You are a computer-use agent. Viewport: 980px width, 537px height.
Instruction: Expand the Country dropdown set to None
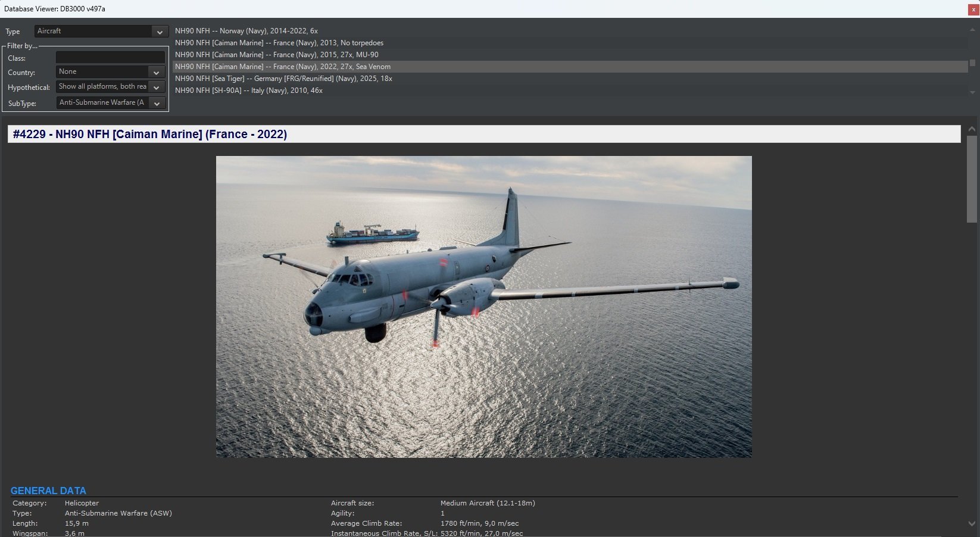(x=110, y=72)
